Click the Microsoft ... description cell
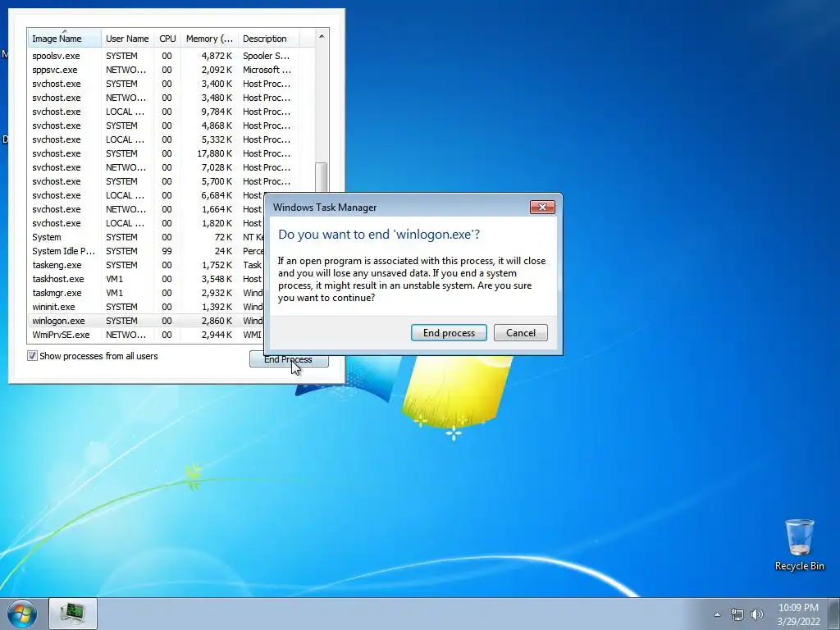Viewport: 840px width, 630px height. pos(267,70)
